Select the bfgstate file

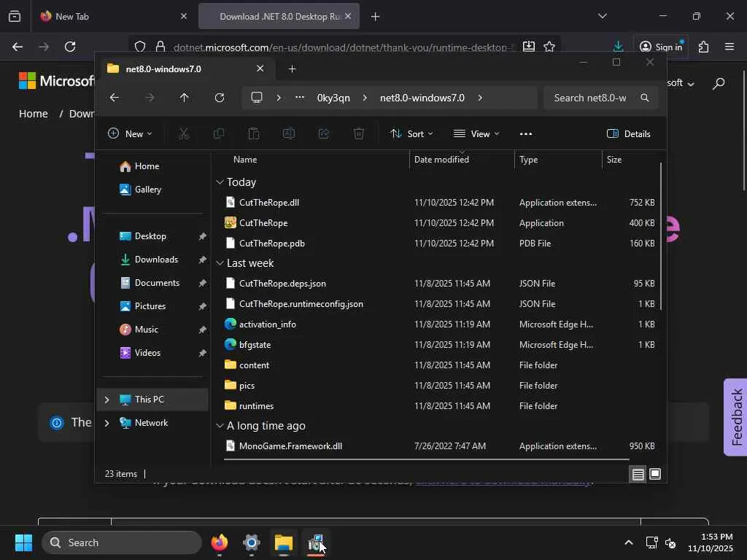point(255,345)
